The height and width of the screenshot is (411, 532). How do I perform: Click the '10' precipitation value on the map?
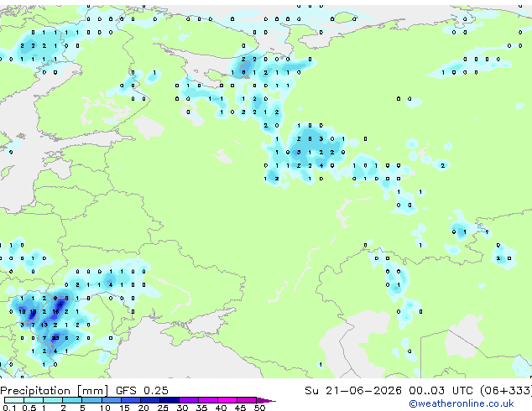(x=22, y=312)
